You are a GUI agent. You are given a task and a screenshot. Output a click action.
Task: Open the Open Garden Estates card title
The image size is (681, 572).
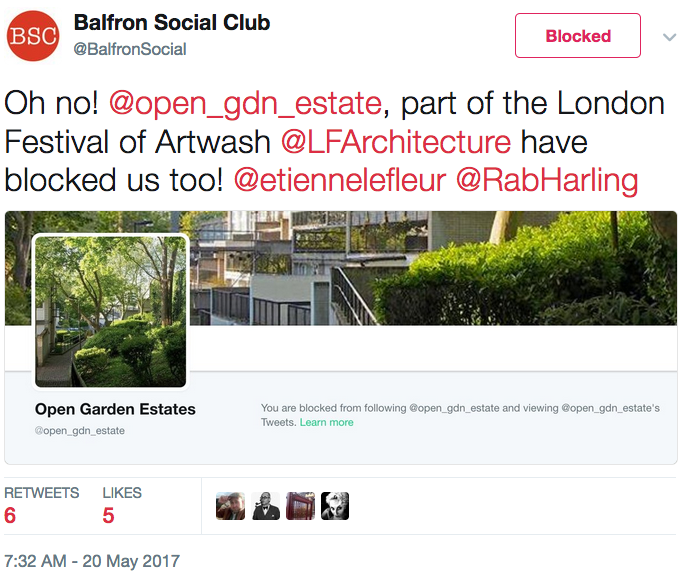115,409
